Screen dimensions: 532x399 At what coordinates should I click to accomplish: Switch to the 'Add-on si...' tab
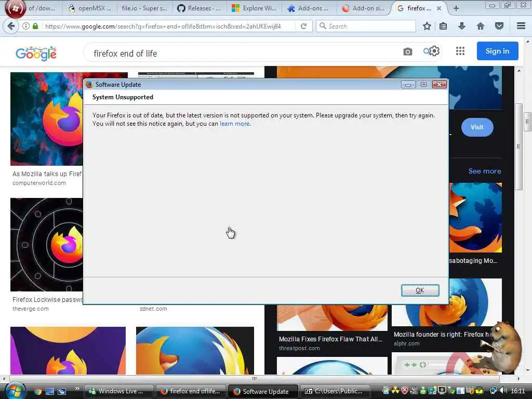[x=364, y=8]
